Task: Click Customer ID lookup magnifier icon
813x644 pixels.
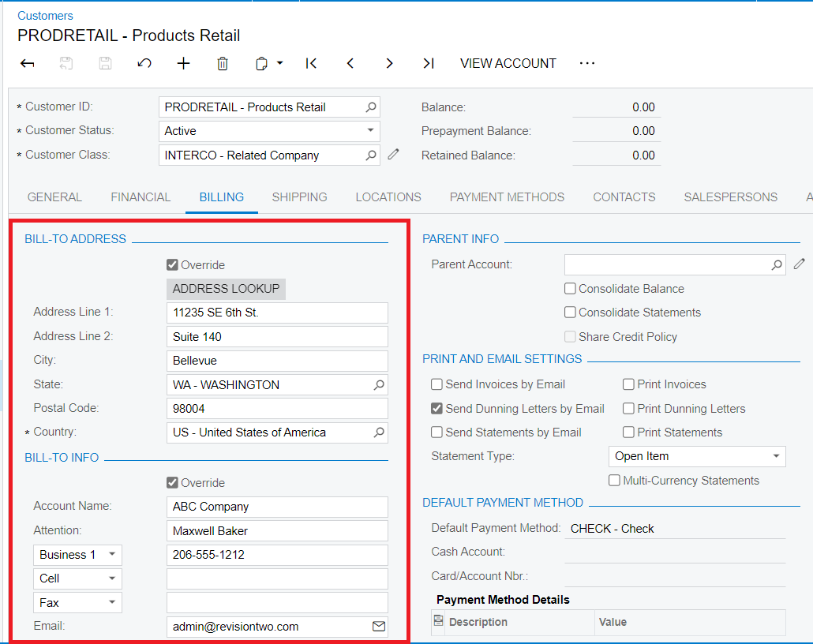Action: tap(371, 107)
